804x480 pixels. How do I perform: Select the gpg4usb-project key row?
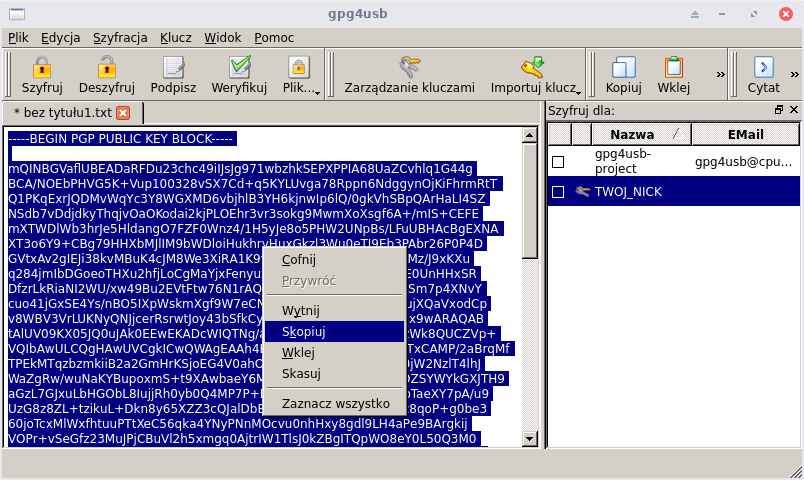(674, 162)
